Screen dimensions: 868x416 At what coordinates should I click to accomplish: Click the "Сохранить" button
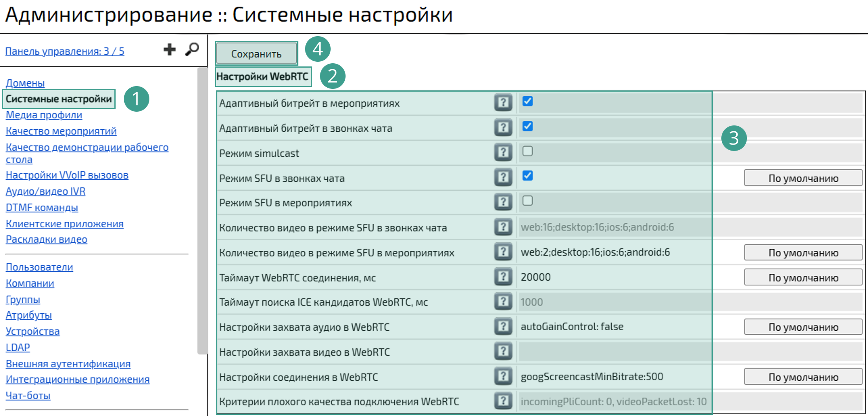coord(256,53)
